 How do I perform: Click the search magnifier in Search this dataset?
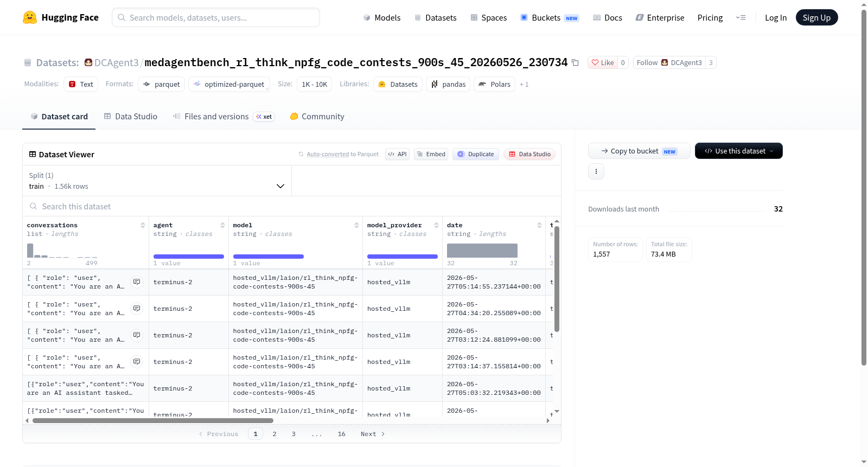(34, 207)
